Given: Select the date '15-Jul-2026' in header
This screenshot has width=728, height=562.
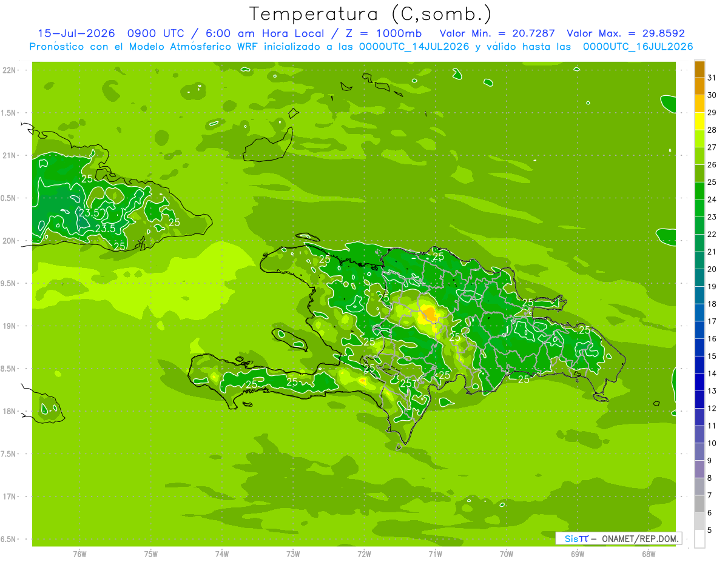Looking at the screenshot, I should coord(76,33).
